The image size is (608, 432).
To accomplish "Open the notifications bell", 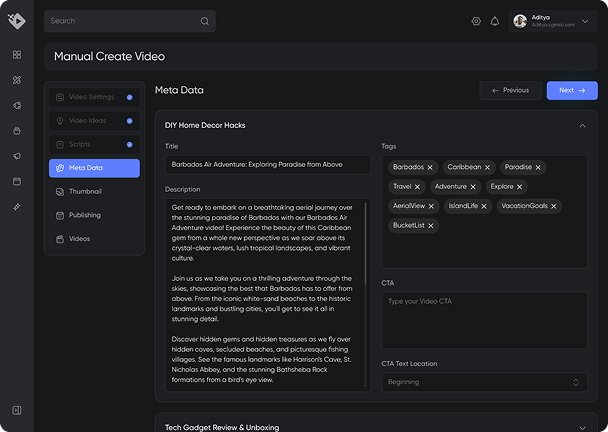I will coord(494,21).
